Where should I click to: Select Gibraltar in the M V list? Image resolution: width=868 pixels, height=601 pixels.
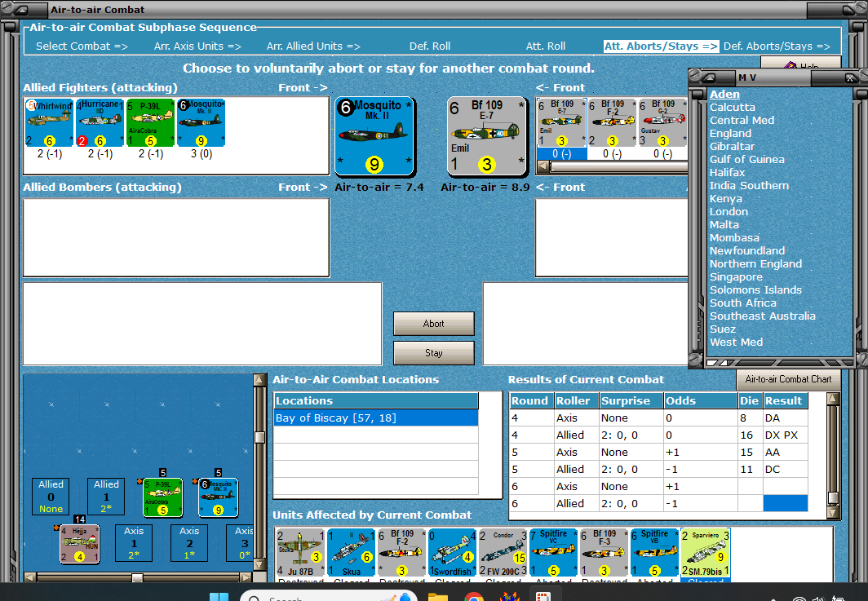tap(732, 146)
